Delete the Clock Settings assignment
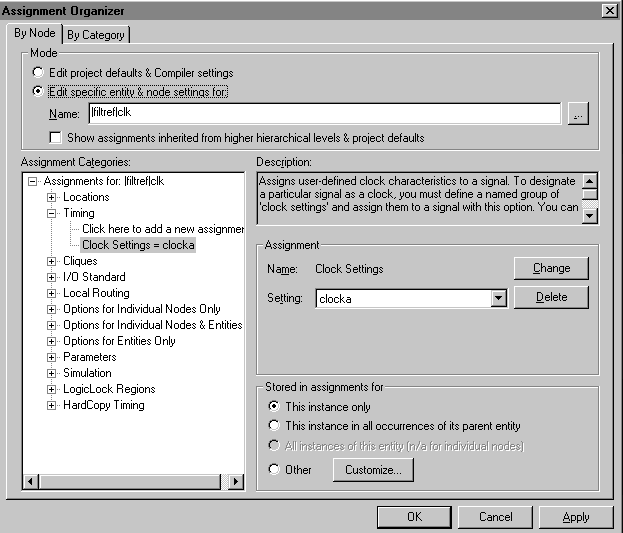 550,297
